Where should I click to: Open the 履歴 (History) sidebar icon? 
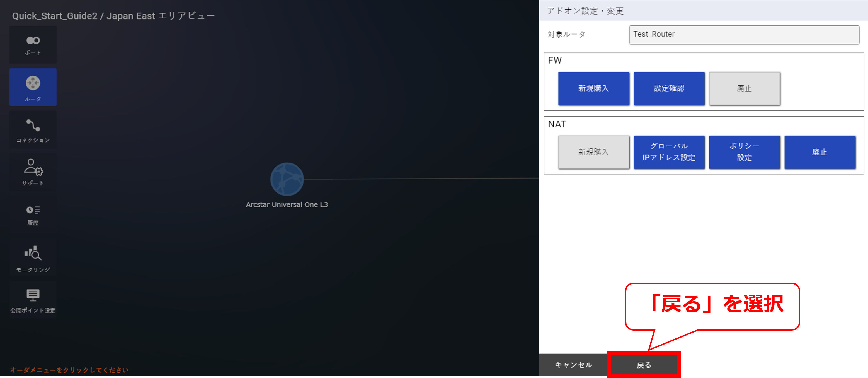pos(33,215)
